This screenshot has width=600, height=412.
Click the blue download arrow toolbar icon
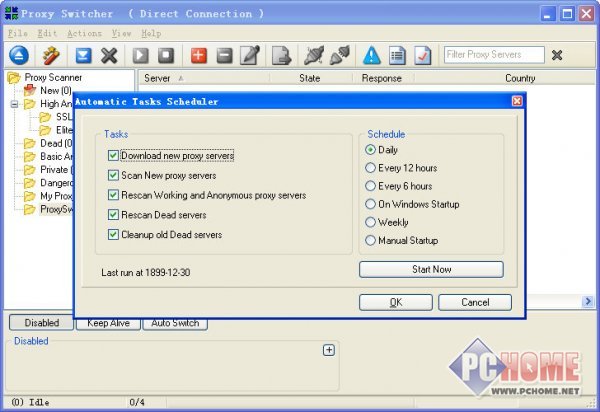click(83, 55)
